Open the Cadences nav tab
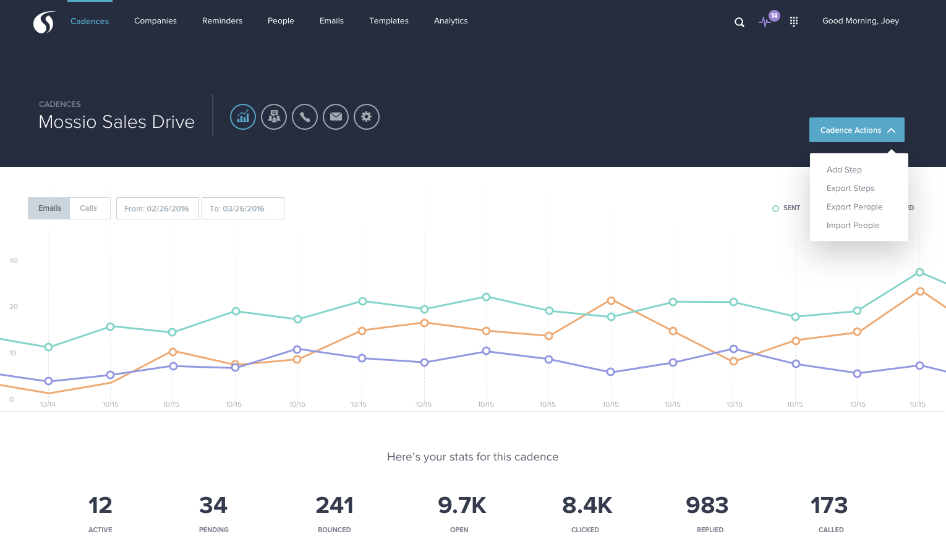This screenshot has height=560, width=946. coord(90,21)
